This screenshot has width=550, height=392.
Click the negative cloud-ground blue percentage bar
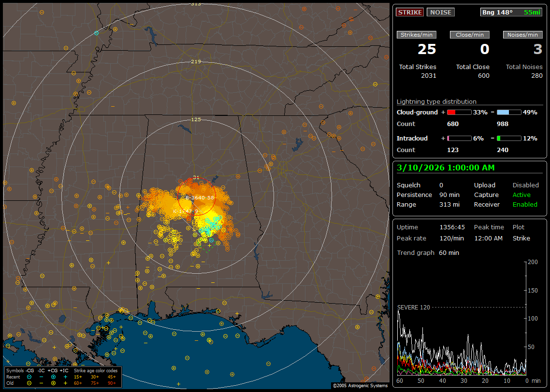click(x=509, y=112)
